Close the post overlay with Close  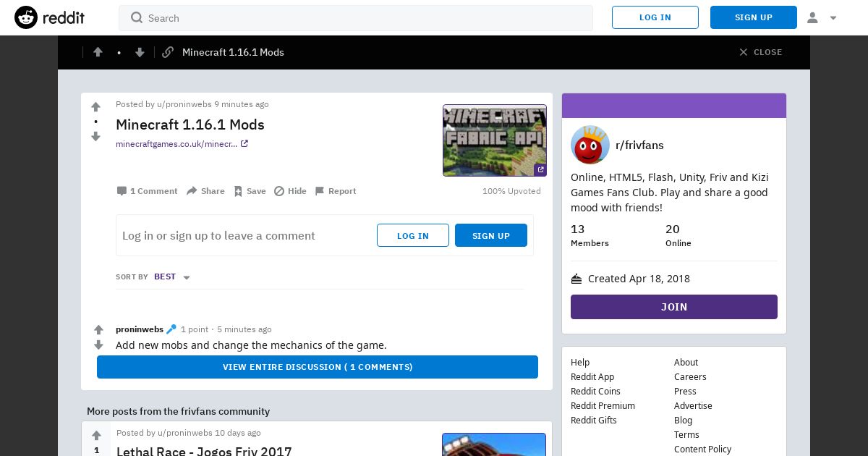tap(760, 52)
